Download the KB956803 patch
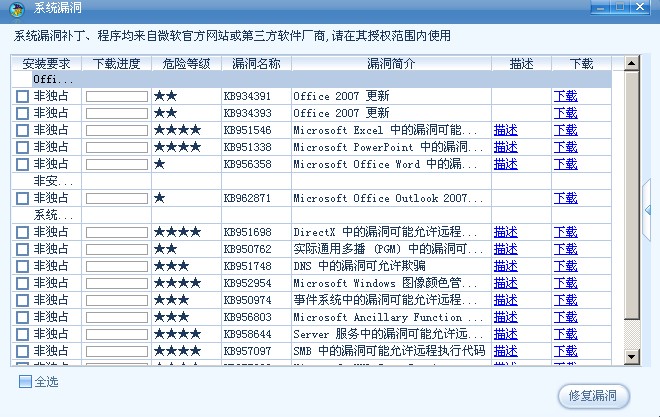This screenshot has width=660, height=417. pos(565,317)
